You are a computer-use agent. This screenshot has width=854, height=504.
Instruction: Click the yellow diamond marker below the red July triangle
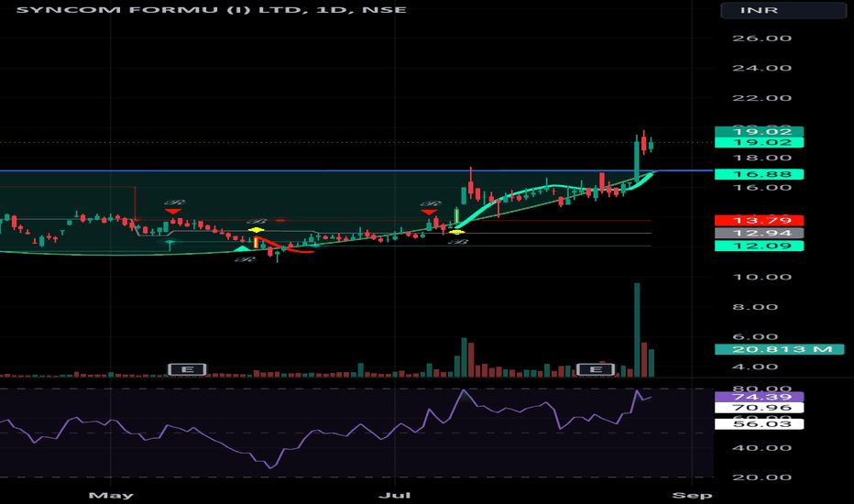coord(456,232)
